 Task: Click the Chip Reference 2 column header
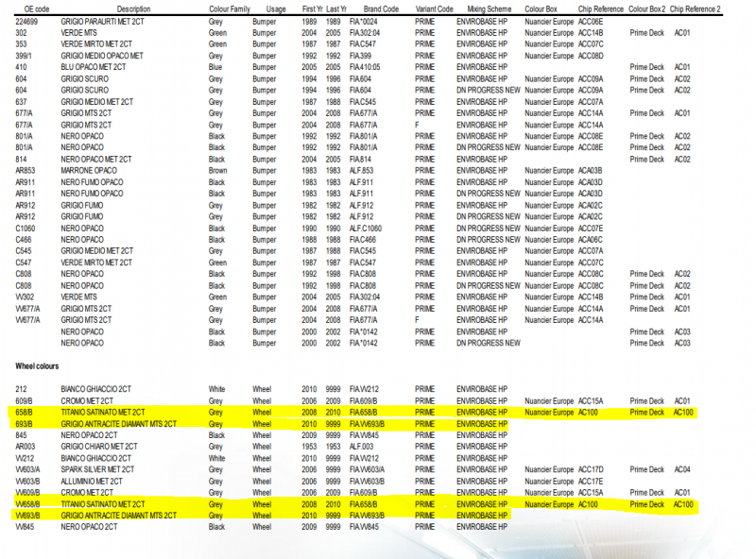696,8
